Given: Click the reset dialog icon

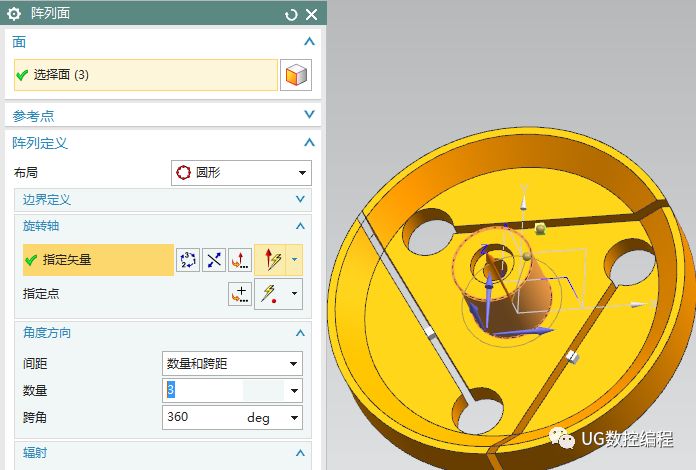Looking at the screenshot, I should (x=291, y=14).
